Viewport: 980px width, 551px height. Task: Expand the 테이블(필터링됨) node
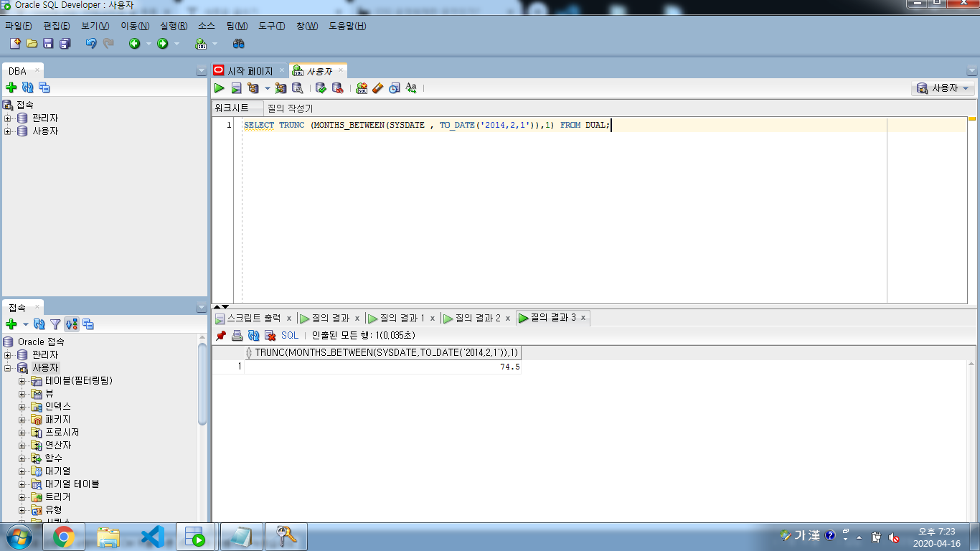[22, 381]
